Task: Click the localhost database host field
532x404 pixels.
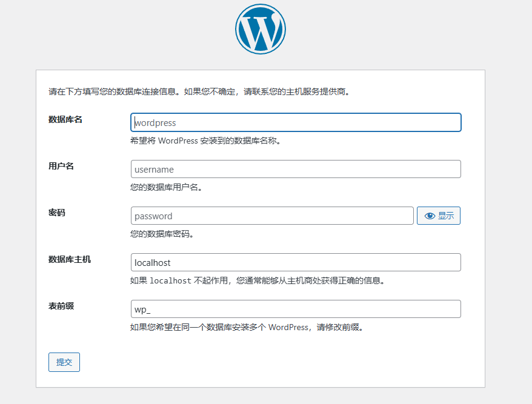Action: [295, 262]
